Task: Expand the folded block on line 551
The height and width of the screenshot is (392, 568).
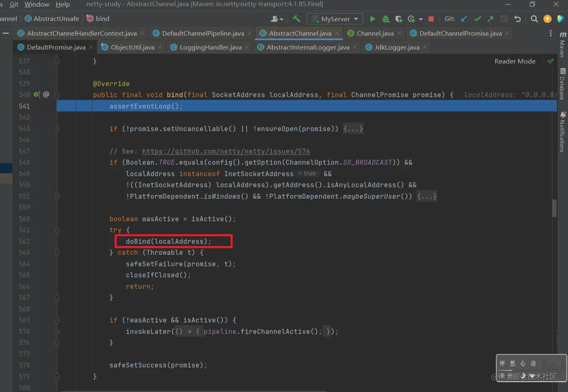Action: pos(57,196)
